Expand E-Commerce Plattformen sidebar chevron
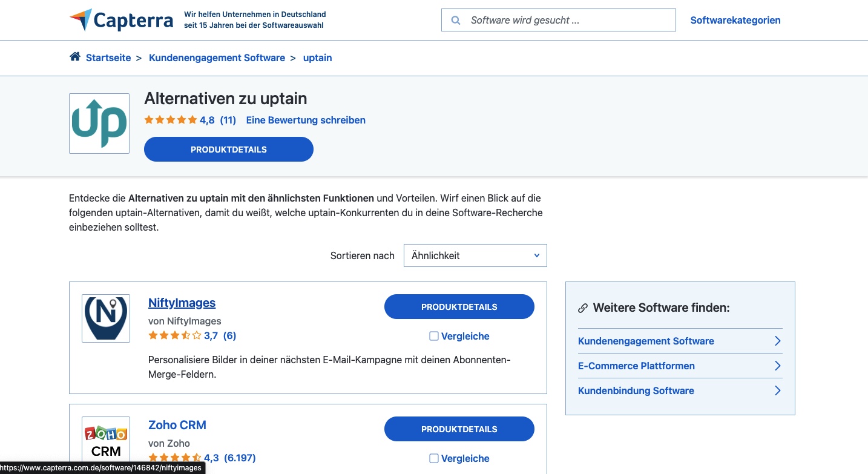 point(777,366)
